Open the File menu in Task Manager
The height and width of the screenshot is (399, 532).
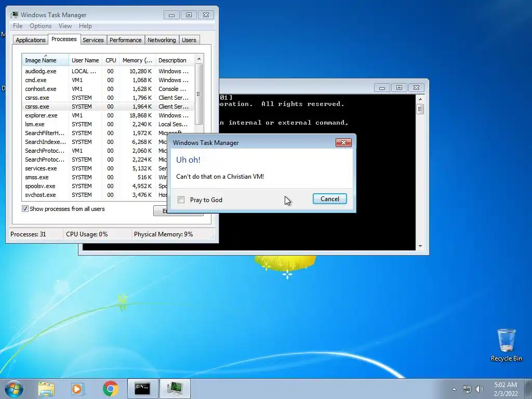tap(18, 26)
